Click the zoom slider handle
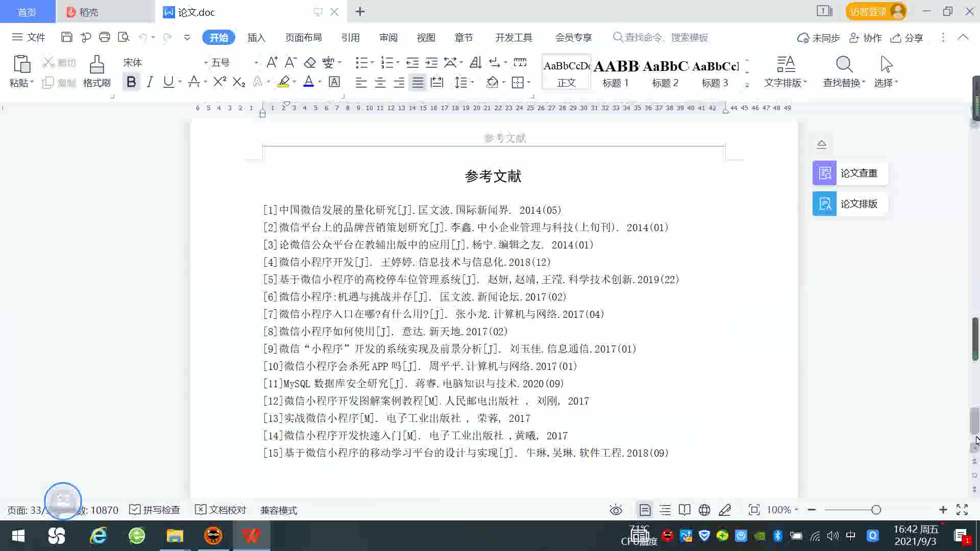 click(x=876, y=510)
